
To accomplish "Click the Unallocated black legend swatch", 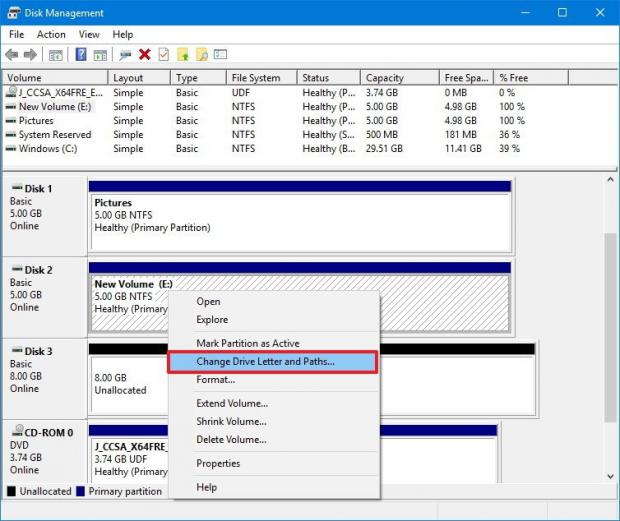I will (x=11, y=491).
